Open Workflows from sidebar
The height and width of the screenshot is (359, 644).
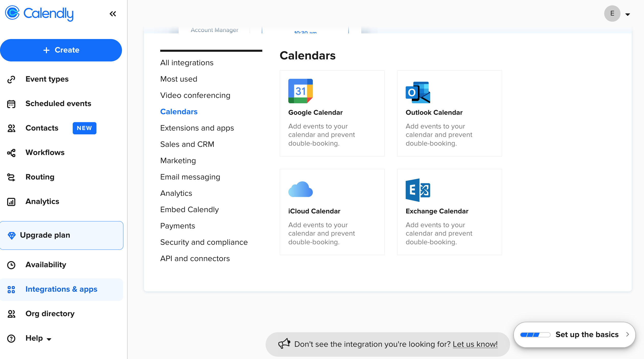click(x=45, y=152)
